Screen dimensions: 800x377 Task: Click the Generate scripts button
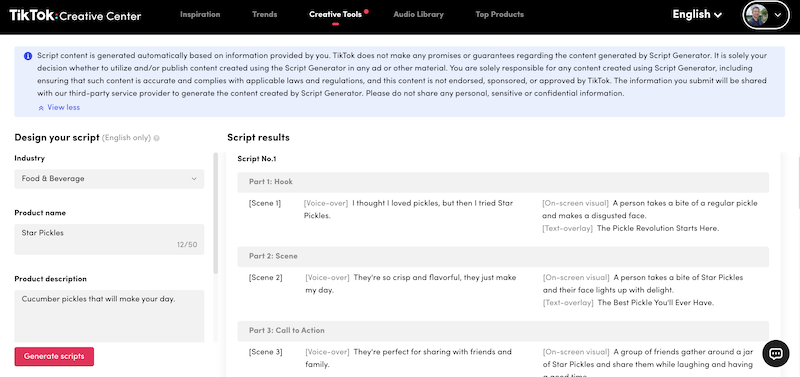pos(54,357)
